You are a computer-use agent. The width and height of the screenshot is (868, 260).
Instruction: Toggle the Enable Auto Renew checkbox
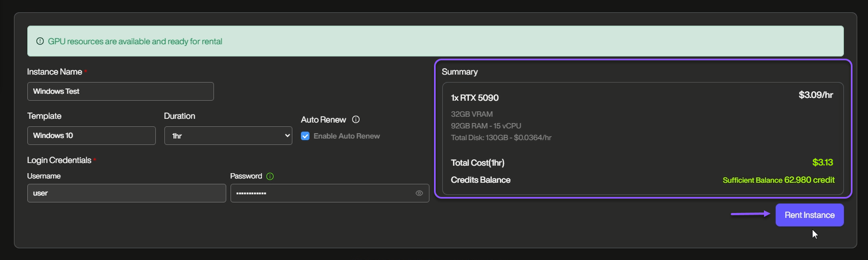[x=305, y=136]
